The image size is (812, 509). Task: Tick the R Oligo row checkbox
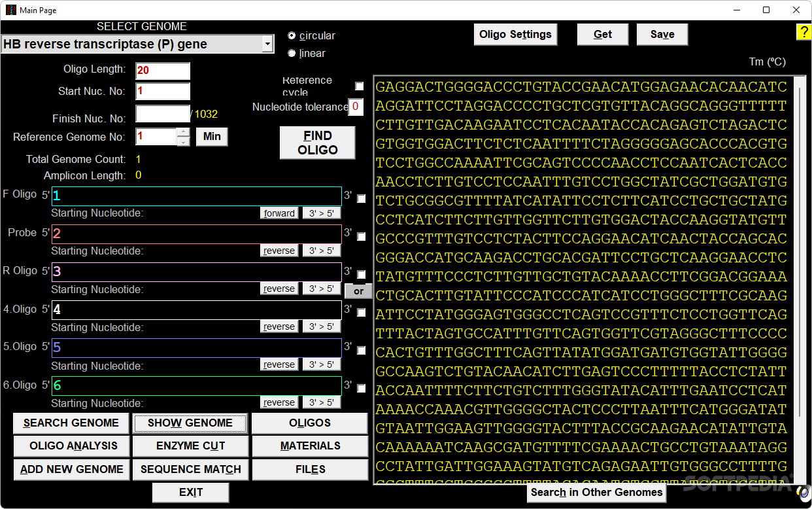click(362, 275)
